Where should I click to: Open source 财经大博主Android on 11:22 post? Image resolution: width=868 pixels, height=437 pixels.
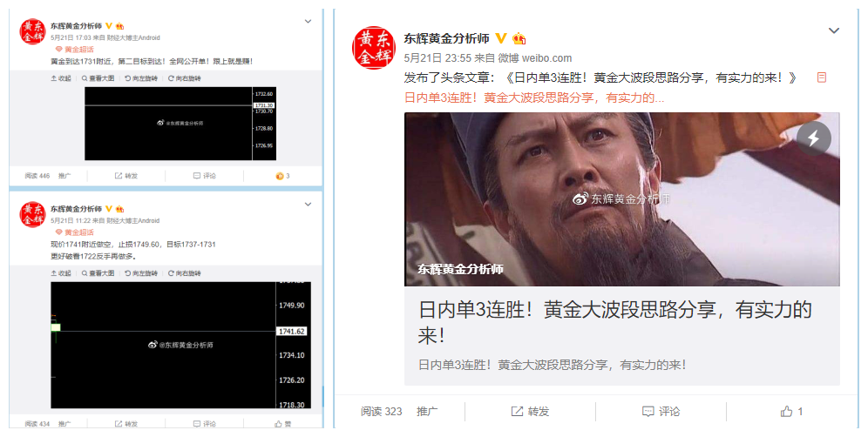tap(133, 221)
